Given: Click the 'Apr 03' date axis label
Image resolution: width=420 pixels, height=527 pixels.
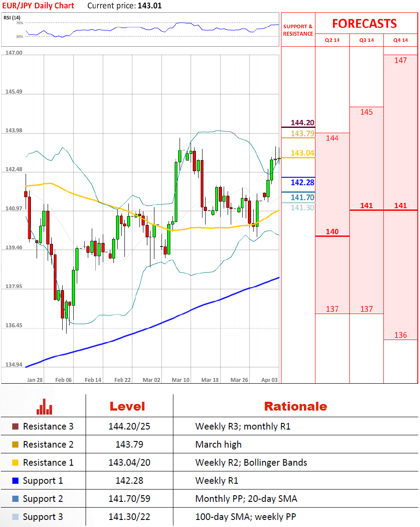Looking at the screenshot, I should click(270, 380).
